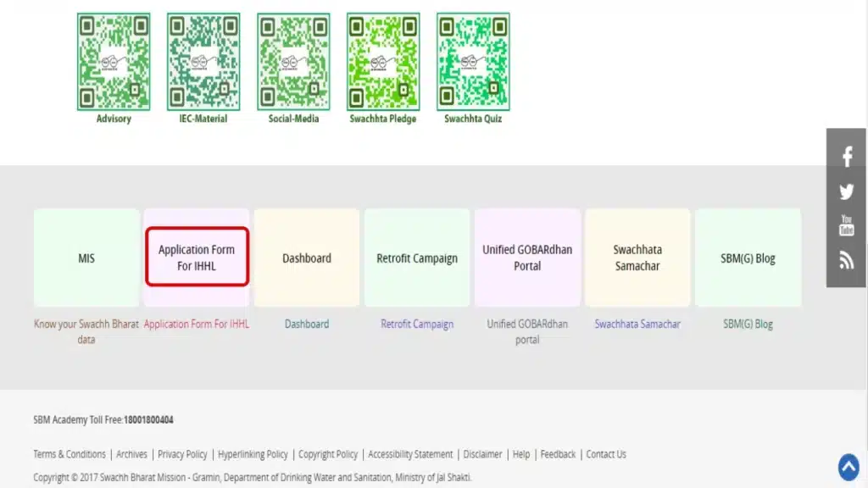Open the Accessibility Statement footer link
This screenshot has width=868, height=488.
click(410, 454)
